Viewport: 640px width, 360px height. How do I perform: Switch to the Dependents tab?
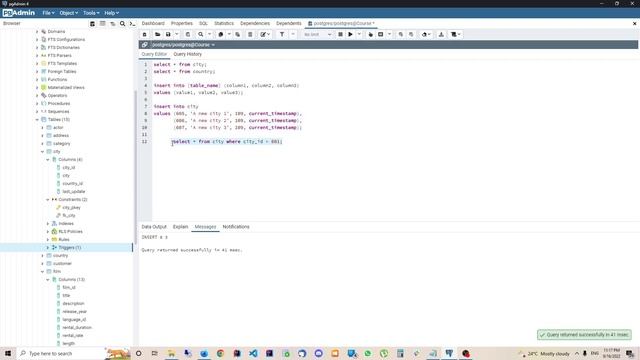[289, 24]
